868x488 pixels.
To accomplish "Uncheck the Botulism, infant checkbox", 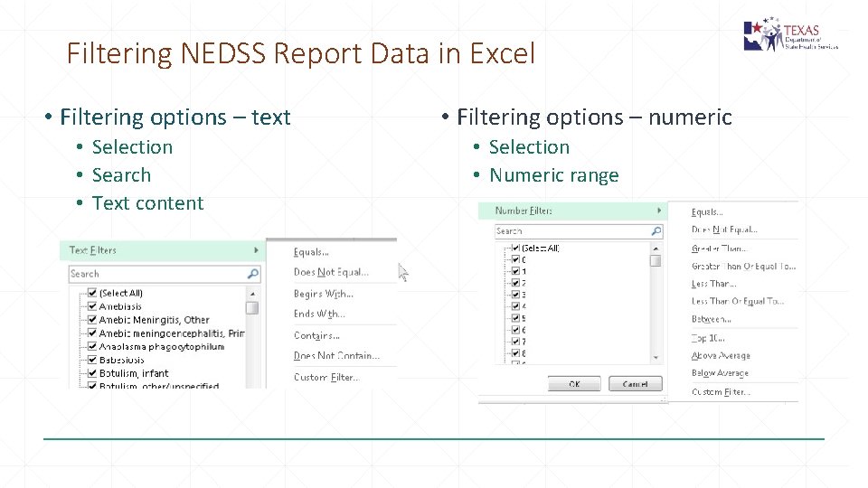I will [92, 373].
